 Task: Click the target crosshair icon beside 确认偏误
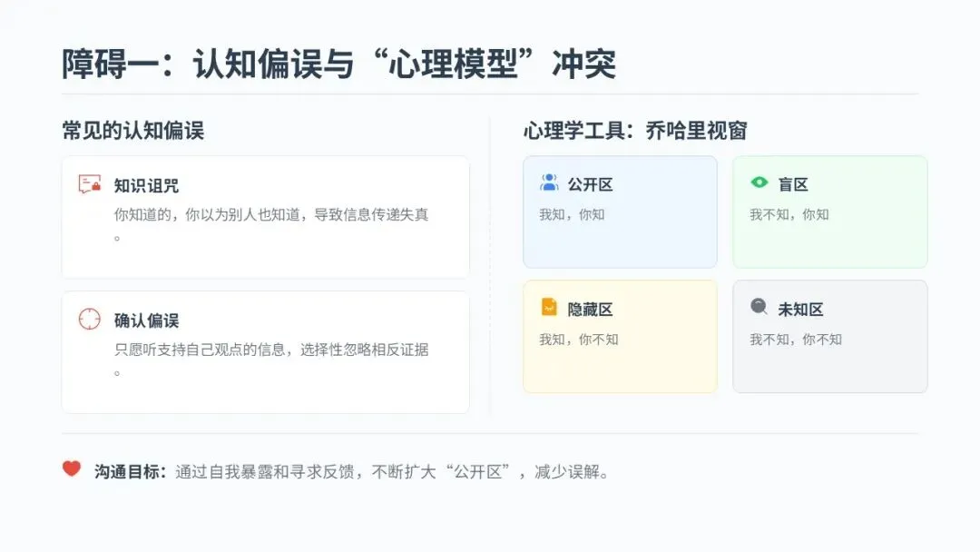point(89,319)
